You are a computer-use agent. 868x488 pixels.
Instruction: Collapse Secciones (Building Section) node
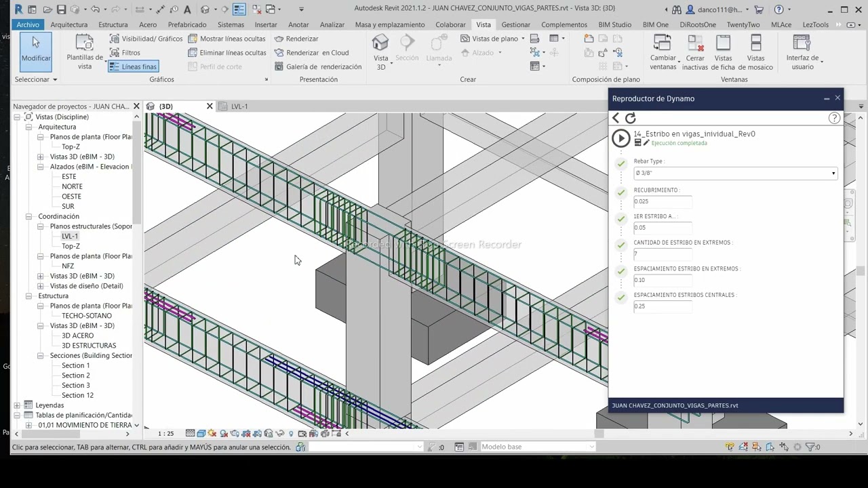click(41, 355)
